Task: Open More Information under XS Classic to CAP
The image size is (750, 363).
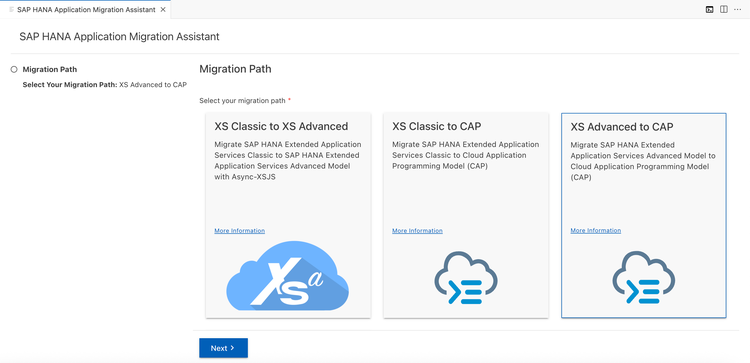Action: (418, 231)
